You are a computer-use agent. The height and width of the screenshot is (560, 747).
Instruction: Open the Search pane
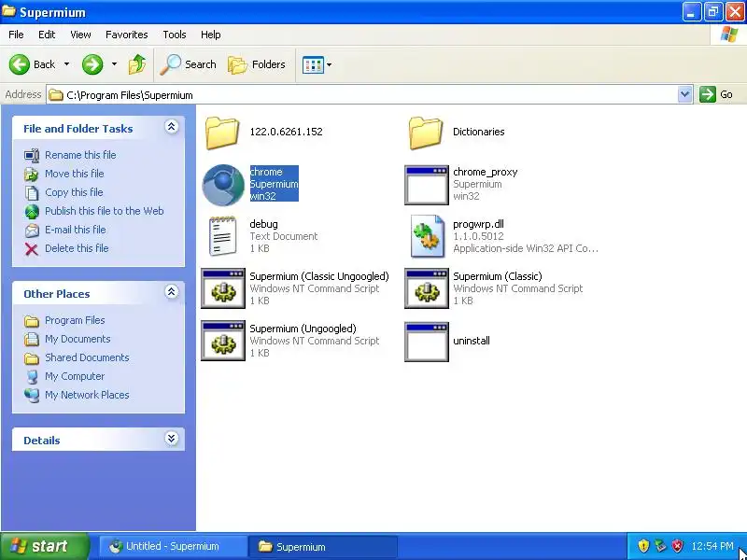189,64
